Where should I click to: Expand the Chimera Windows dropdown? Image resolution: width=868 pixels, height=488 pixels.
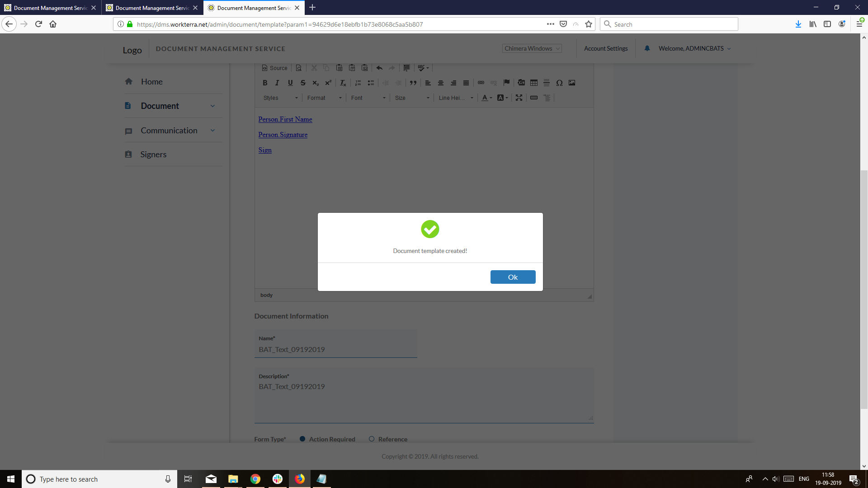[x=532, y=48]
